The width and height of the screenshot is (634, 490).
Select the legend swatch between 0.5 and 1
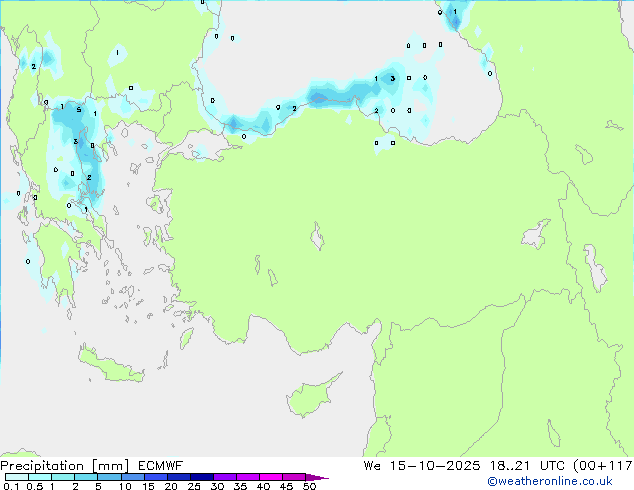pos(40,477)
